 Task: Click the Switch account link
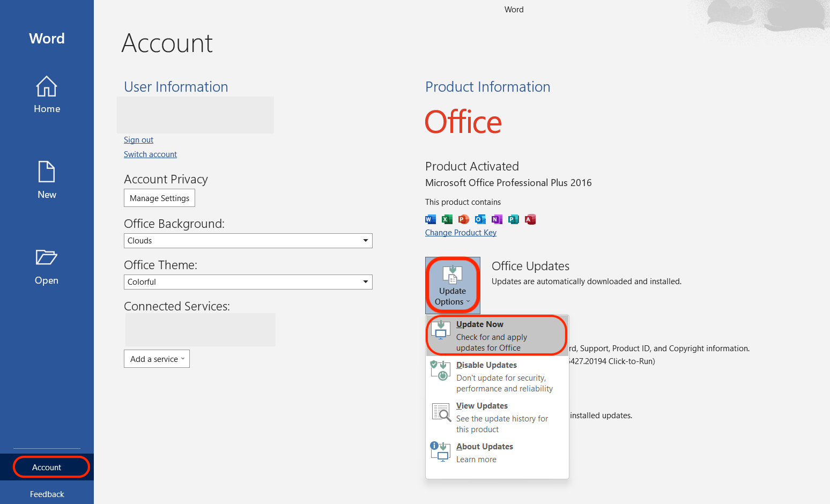click(150, 154)
